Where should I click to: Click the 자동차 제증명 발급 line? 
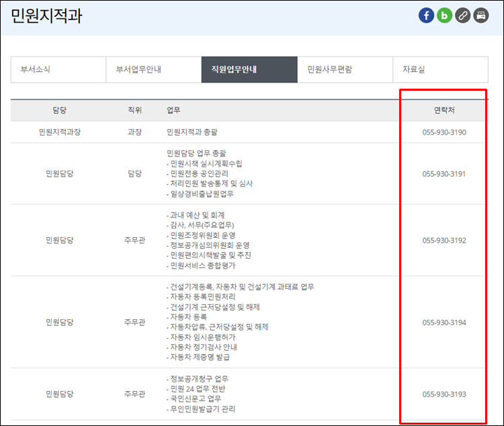(x=198, y=357)
